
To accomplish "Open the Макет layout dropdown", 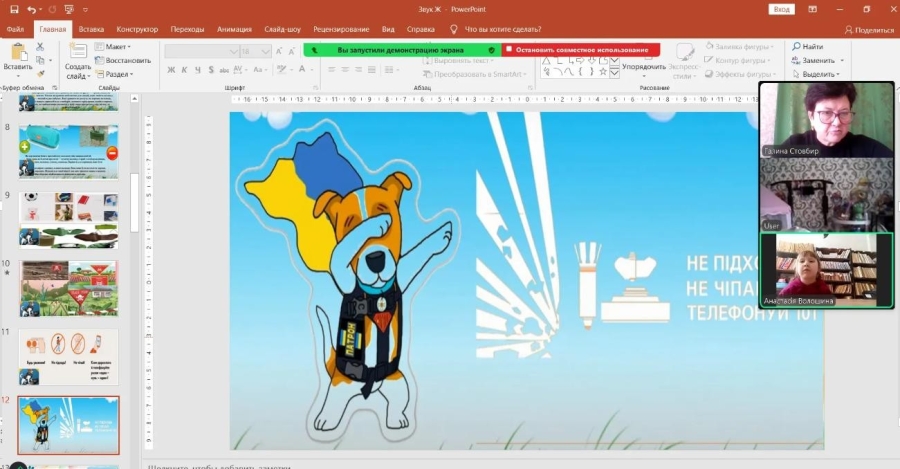I will point(112,46).
